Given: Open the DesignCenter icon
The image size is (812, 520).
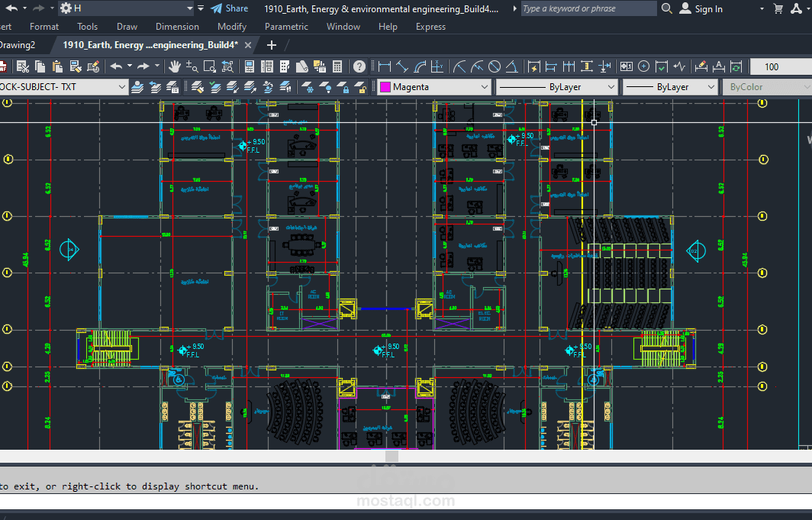Looking at the screenshot, I should [x=266, y=66].
